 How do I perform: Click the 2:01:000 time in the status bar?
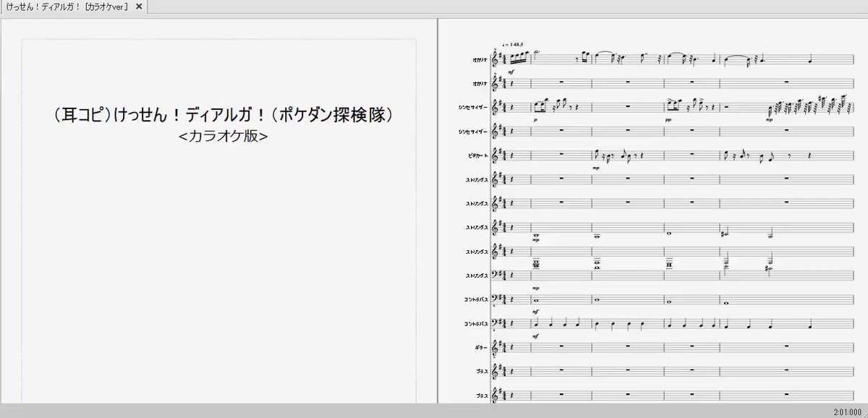(x=848, y=411)
